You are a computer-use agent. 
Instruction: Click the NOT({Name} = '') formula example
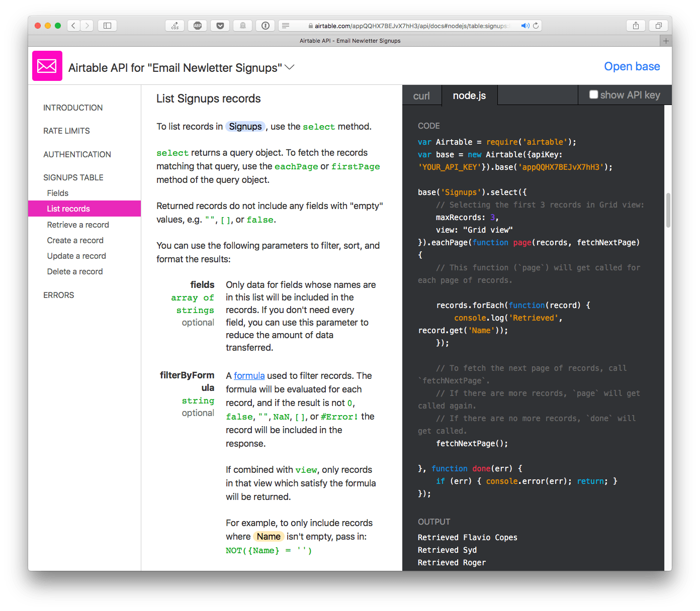point(269,551)
